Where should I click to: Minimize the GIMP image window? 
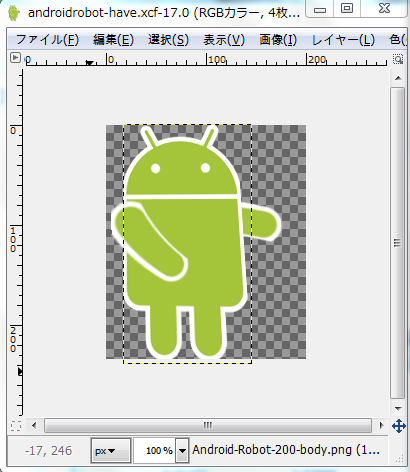click(320, 9)
